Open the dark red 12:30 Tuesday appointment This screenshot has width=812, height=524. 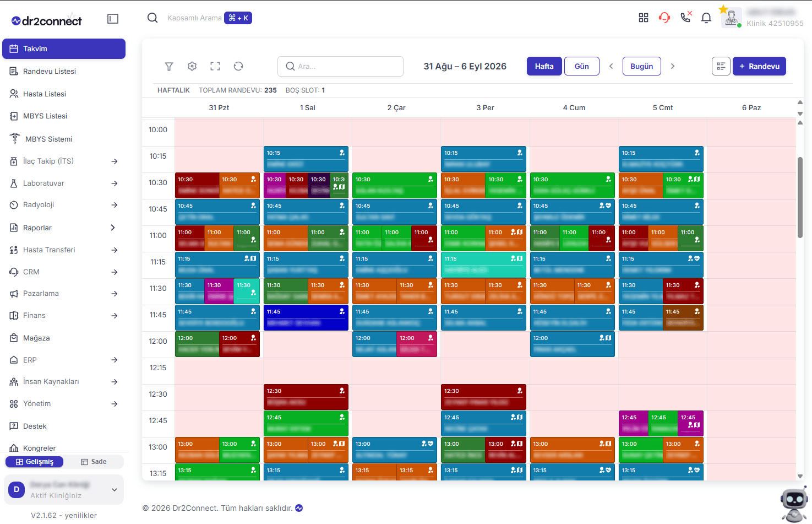[x=306, y=397]
